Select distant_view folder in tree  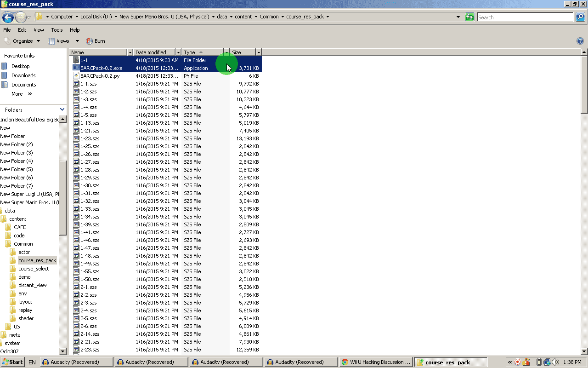(33, 285)
